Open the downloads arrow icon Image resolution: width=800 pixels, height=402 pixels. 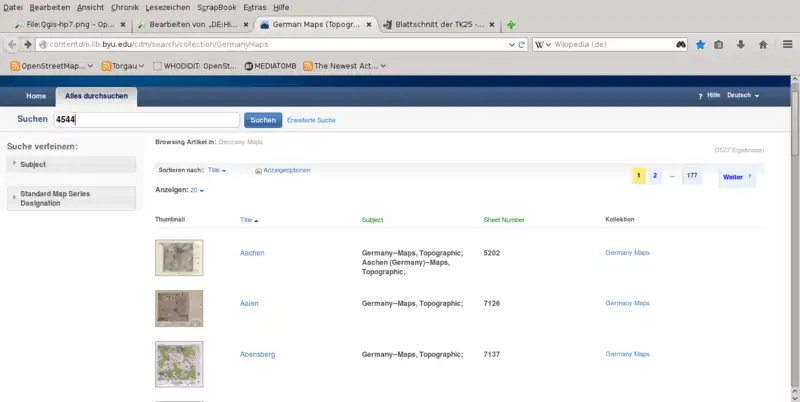[741, 44]
